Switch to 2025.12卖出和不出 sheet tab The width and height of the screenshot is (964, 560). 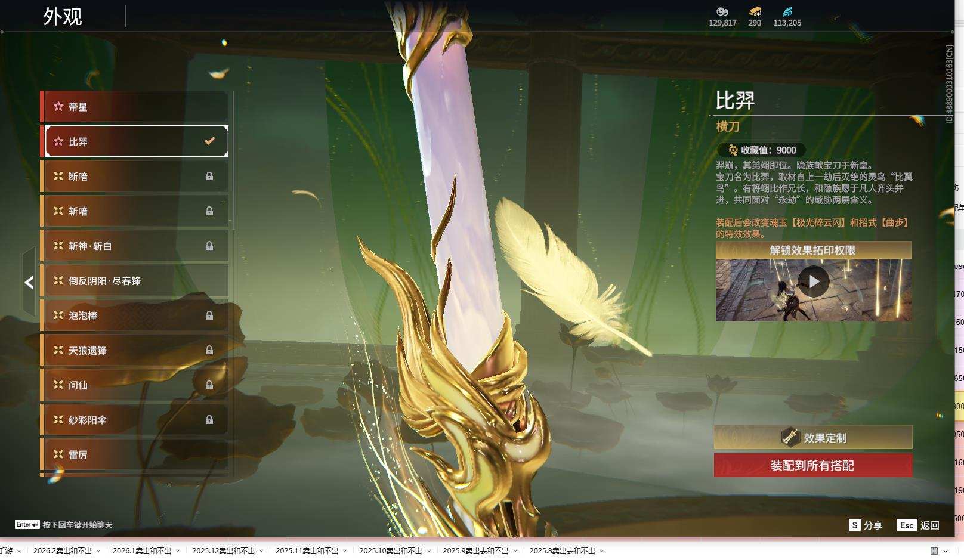[224, 551]
